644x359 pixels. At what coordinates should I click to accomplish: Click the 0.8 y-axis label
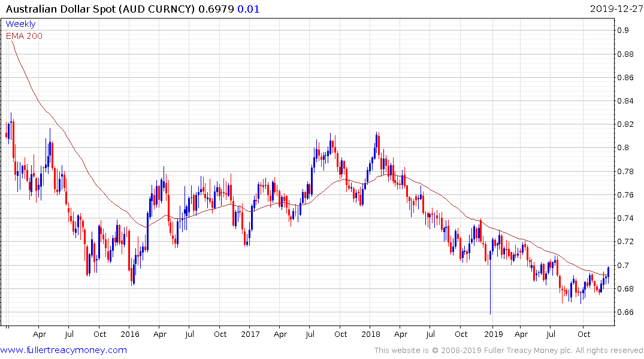point(623,148)
